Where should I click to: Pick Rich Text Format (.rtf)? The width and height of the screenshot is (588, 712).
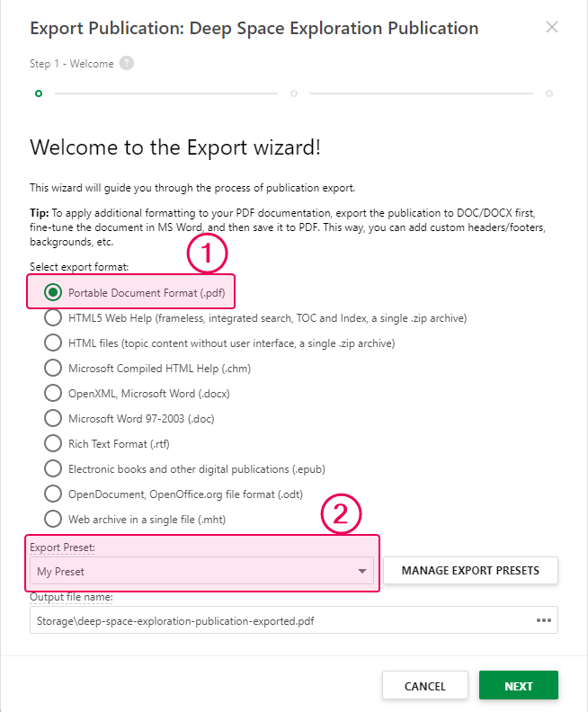(x=54, y=443)
